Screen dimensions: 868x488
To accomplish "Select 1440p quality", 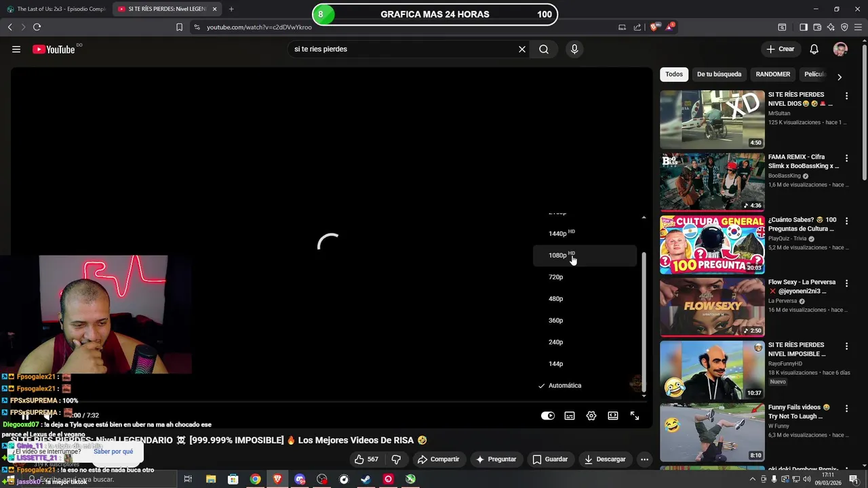I will click(585, 233).
